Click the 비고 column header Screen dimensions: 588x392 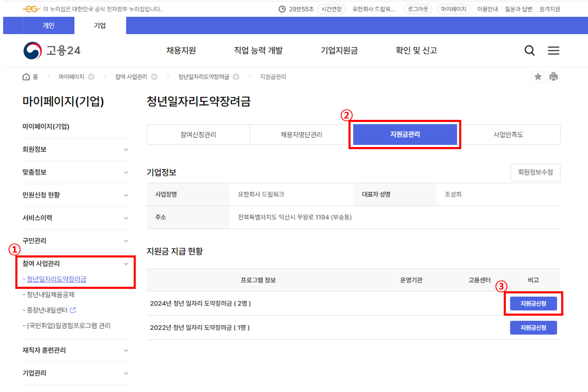coord(533,280)
